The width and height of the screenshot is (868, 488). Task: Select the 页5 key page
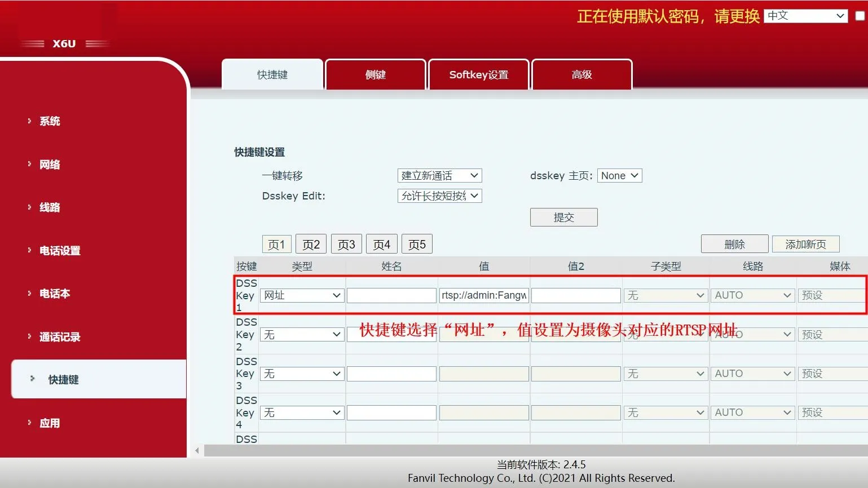416,243
